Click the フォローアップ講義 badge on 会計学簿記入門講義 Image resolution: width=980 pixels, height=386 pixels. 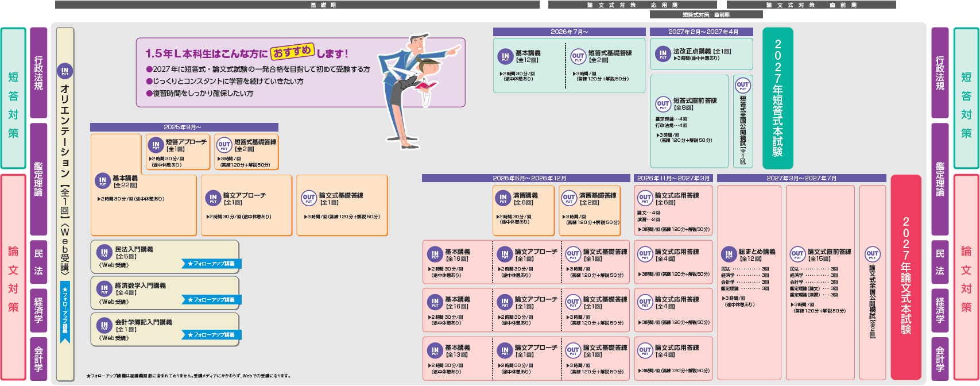coord(211,335)
